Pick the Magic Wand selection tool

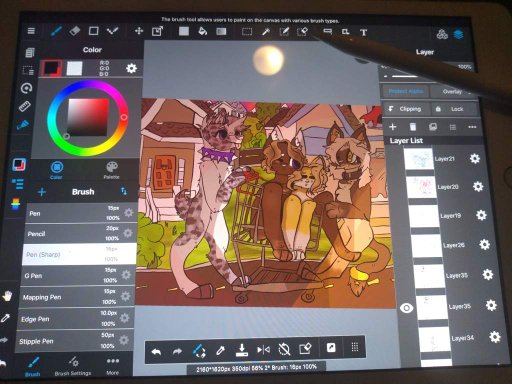[266, 32]
